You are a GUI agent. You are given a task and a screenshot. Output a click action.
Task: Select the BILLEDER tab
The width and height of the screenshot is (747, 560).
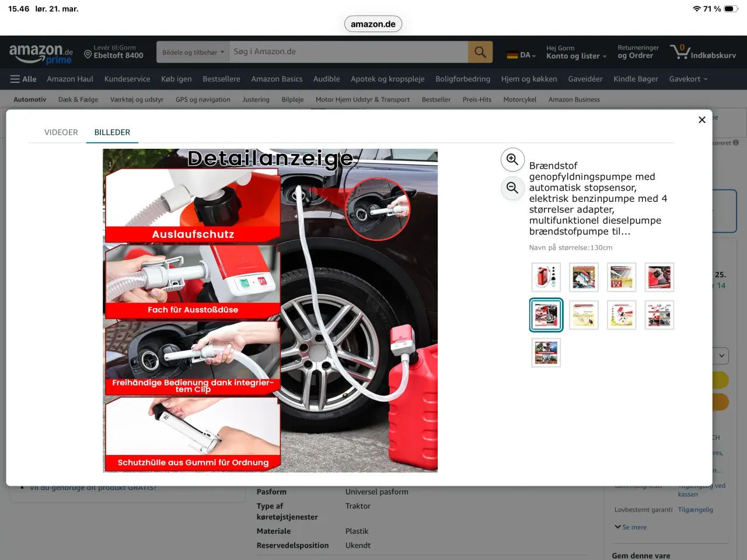click(x=112, y=132)
